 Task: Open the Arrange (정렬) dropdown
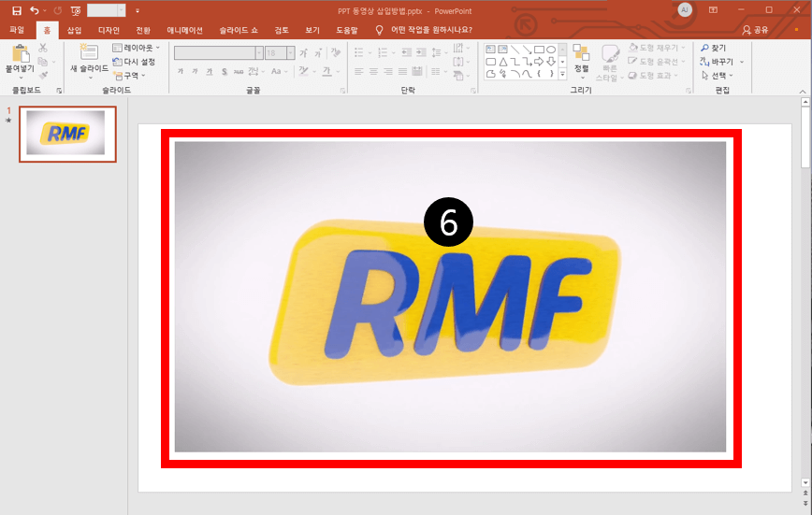[x=582, y=62]
